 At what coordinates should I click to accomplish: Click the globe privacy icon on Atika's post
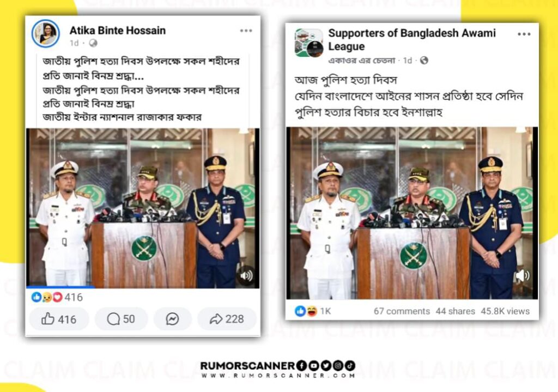93,43
